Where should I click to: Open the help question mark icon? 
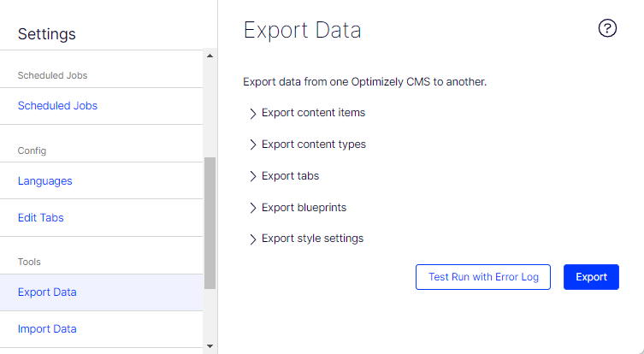tap(607, 28)
